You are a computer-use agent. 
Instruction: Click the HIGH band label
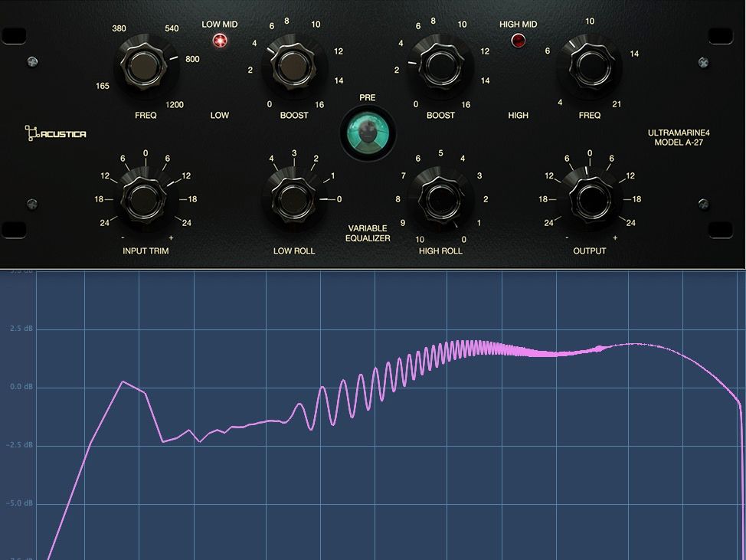518,115
